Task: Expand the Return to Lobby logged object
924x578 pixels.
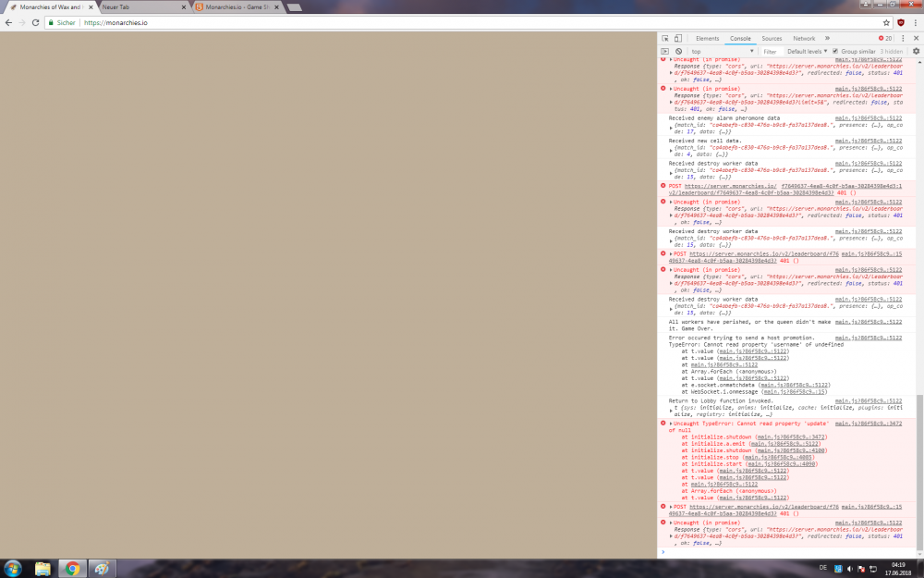Action: 671,411
